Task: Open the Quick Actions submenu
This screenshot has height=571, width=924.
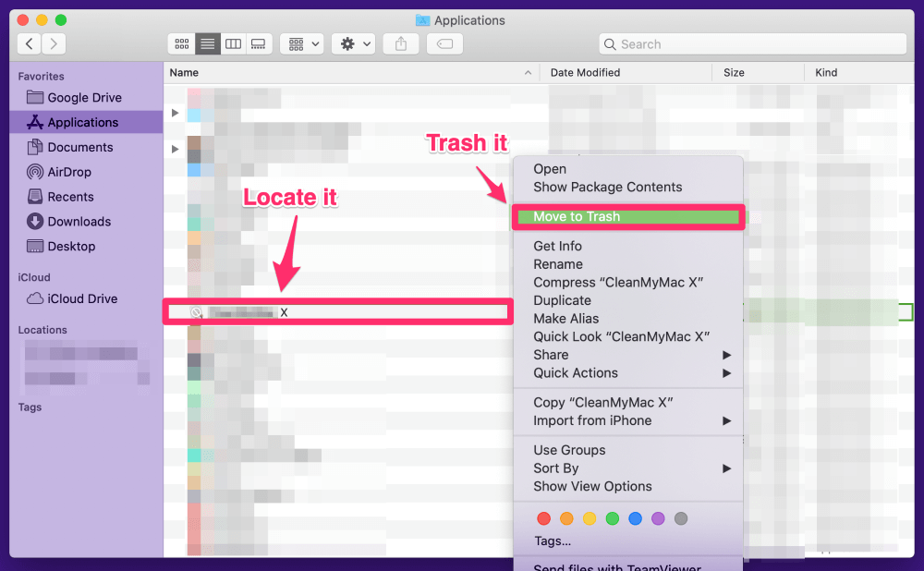Action: [628, 373]
